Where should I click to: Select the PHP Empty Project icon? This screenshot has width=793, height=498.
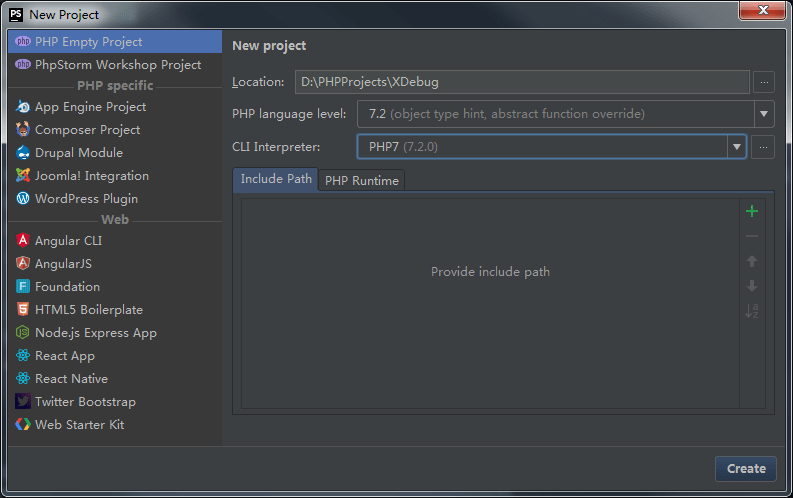click(23, 41)
